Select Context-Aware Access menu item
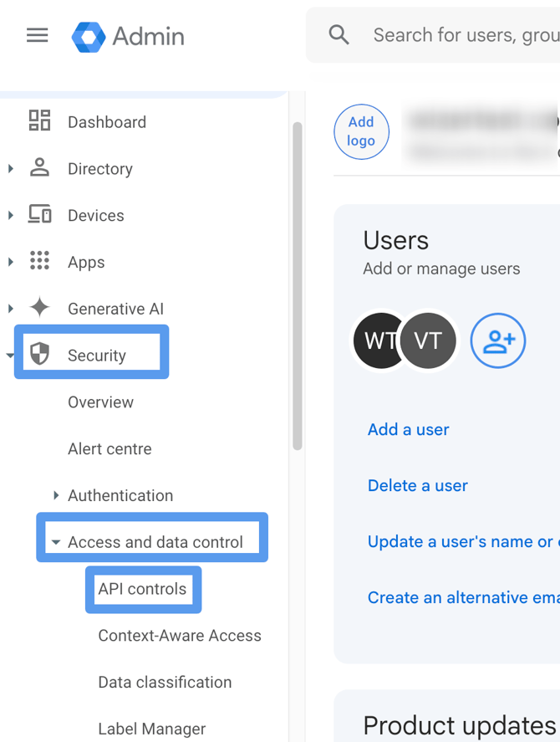Viewport: 560px width, 742px height. [x=180, y=636]
